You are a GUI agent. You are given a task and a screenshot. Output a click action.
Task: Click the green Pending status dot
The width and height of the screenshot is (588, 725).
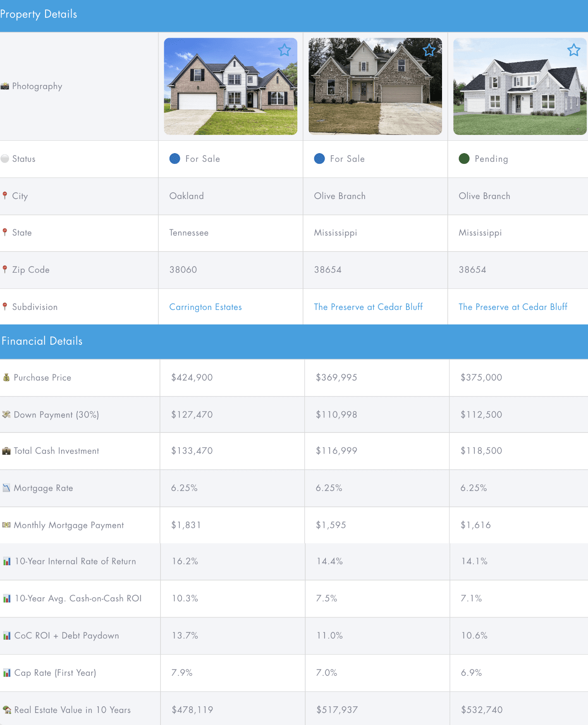click(x=464, y=159)
